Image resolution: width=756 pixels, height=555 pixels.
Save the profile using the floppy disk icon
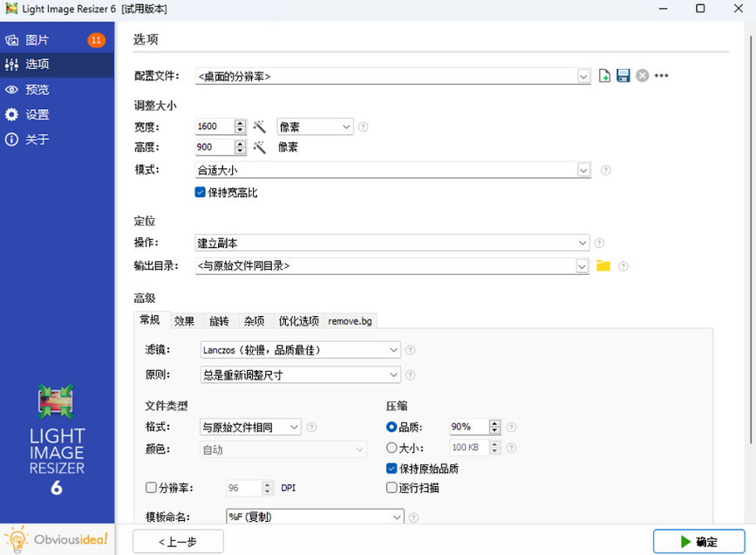click(x=623, y=76)
